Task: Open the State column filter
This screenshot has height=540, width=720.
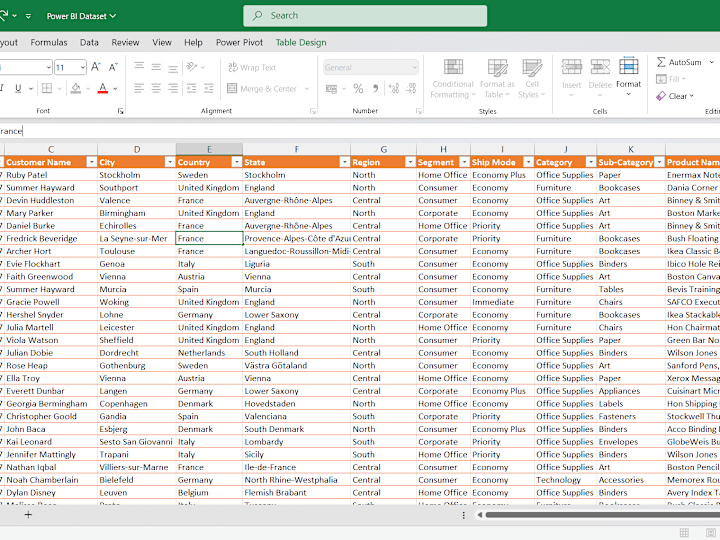Action: click(344, 162)
